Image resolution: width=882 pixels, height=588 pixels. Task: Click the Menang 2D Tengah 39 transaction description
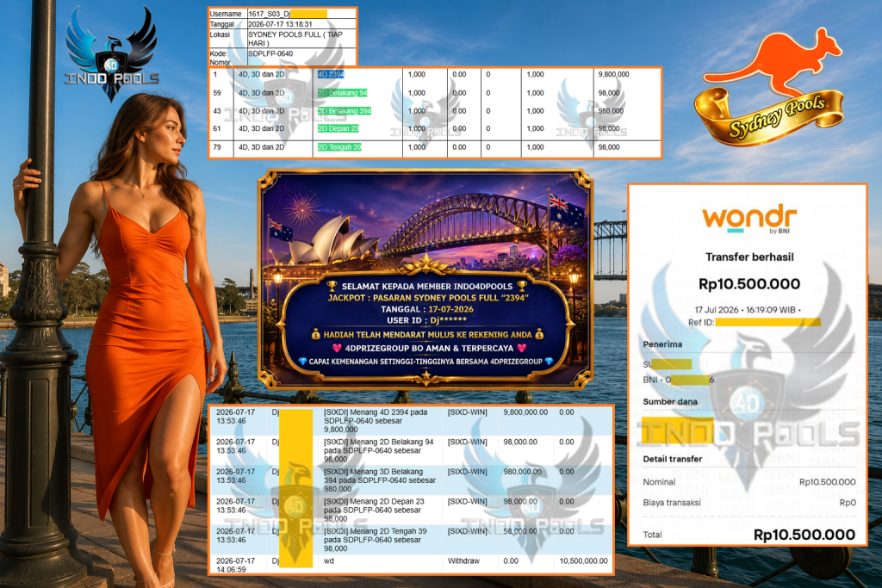pos(376,540)
